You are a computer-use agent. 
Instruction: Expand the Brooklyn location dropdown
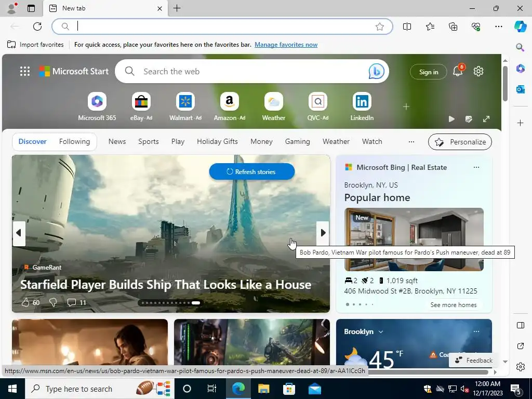tap(381, 331)
